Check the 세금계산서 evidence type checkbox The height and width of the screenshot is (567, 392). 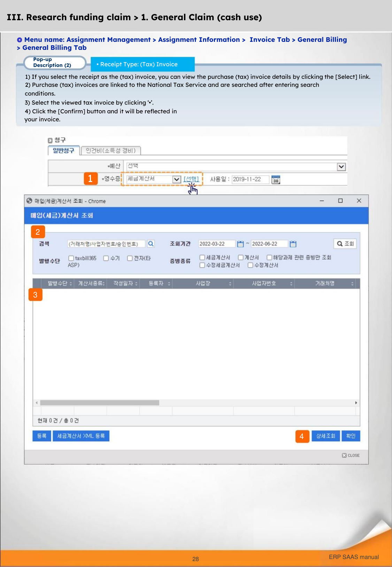tap(202, 257)
